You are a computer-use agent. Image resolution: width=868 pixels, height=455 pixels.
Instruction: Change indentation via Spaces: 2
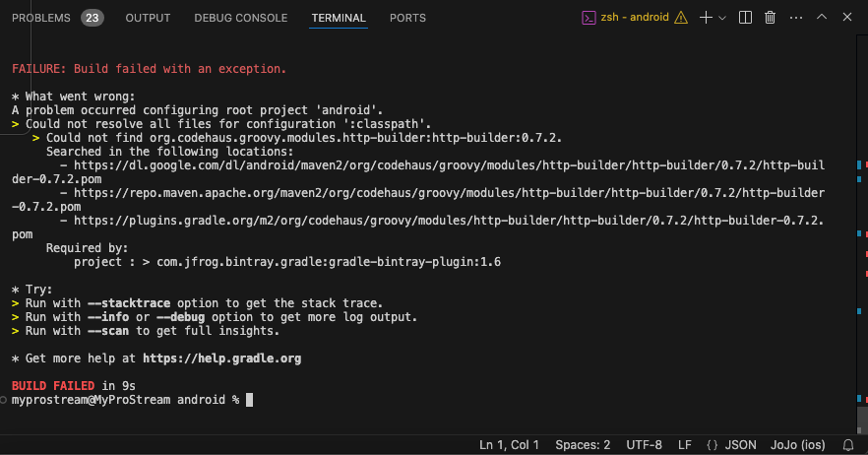583,445
